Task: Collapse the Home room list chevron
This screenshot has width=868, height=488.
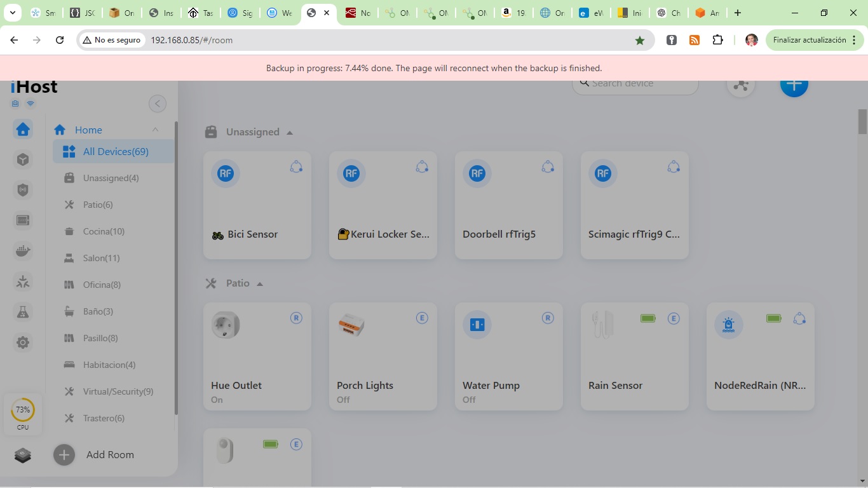Action: [x=155, y=130]
